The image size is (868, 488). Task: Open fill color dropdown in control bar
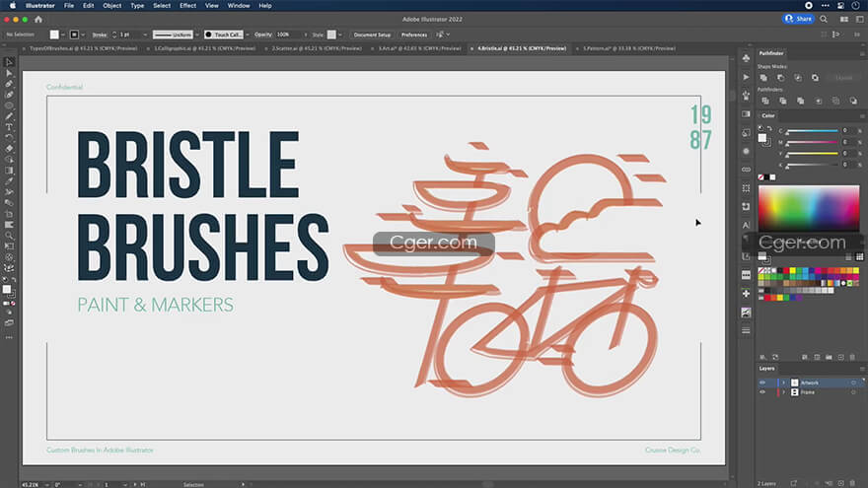pyautogui.click(x=62, y=35)
